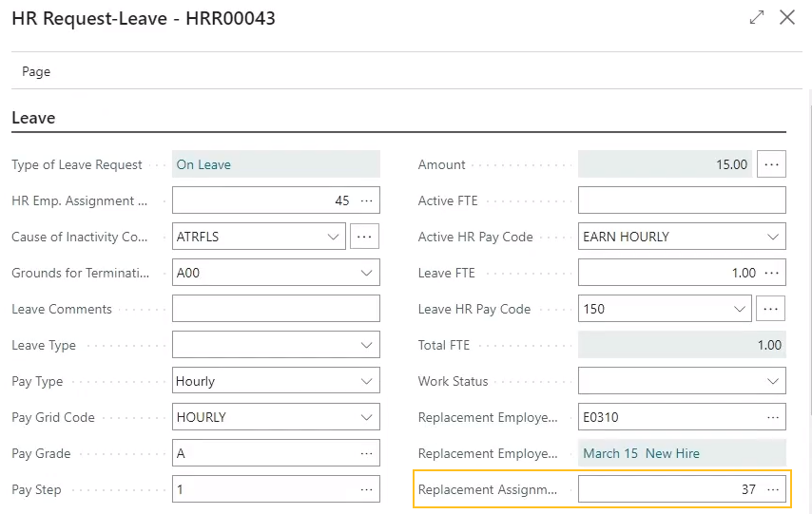Open the Page menu
The width and height of the screenshot is (812, 514).
click(36, 71)
